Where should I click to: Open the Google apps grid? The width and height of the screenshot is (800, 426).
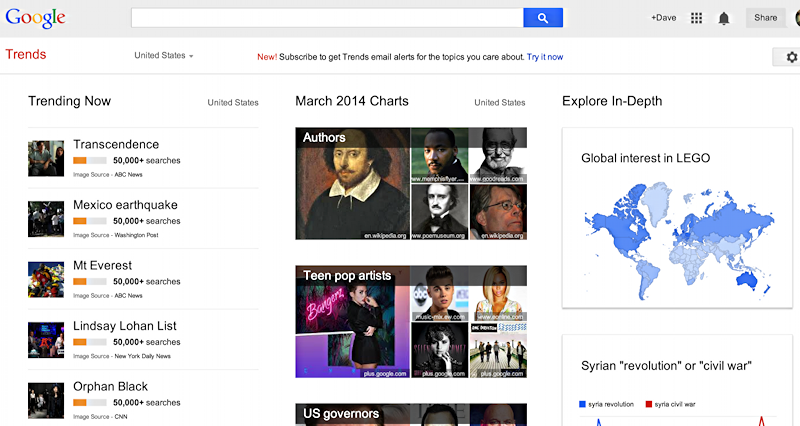click(x=696, y=18)
